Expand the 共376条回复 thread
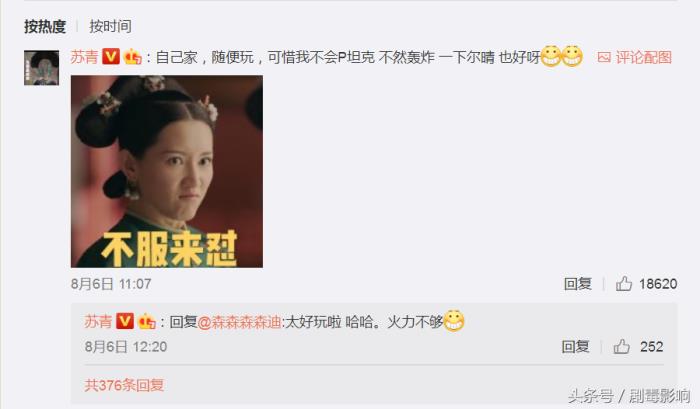Screen dimensions: 700x409 [124, 385]
